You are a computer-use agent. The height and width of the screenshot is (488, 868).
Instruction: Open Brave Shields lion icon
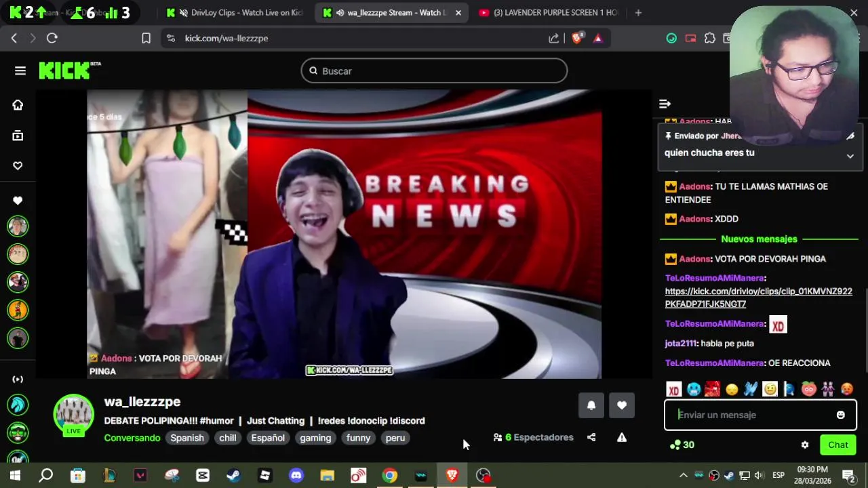(576, 38)
